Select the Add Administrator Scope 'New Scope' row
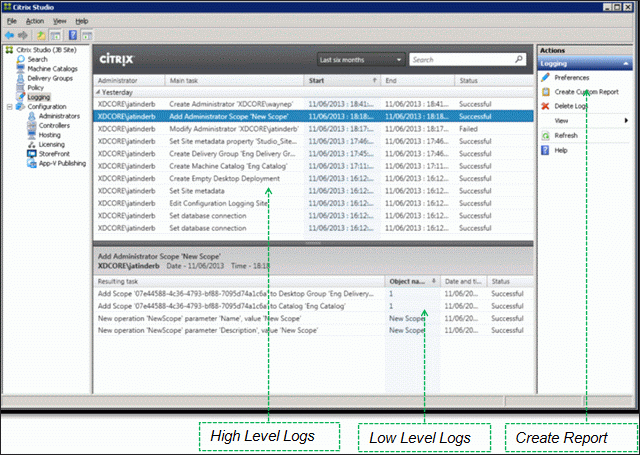The image size is (640, 455). tap(313, 116)
